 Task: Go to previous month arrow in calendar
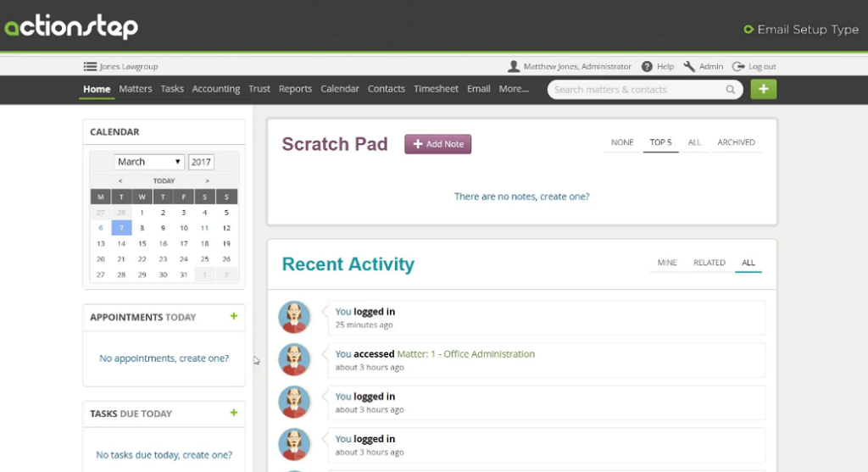(x=120, y=181)
